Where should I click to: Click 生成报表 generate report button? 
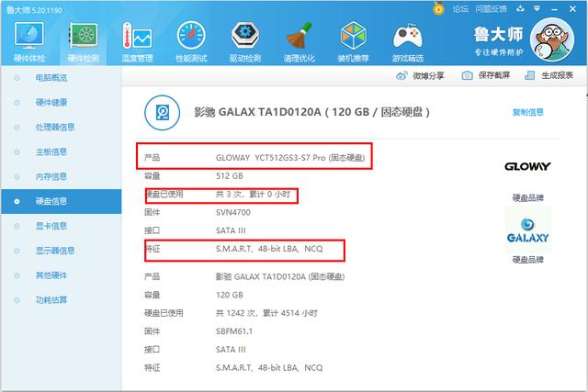(549, 75)
